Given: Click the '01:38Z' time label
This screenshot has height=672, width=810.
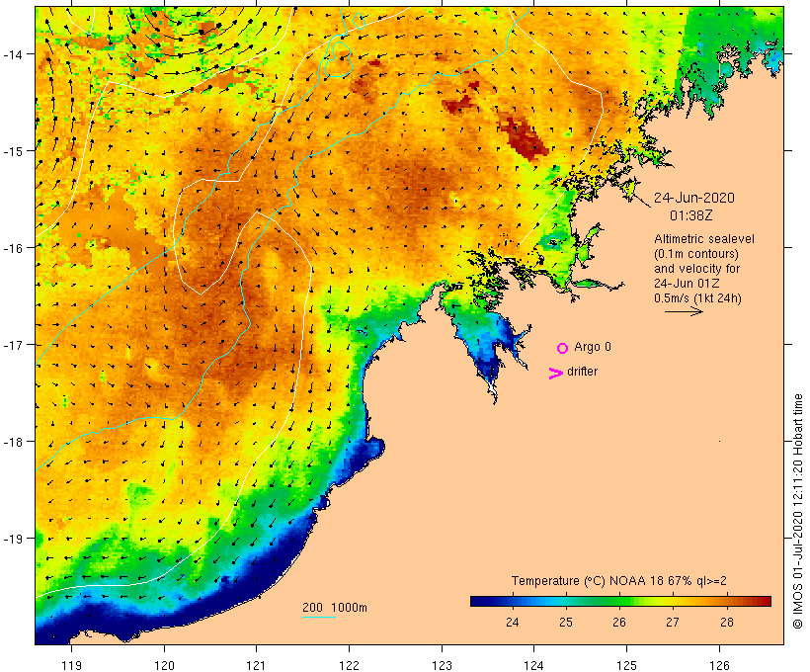Looking at the screenshot, I should coord(691,215).
